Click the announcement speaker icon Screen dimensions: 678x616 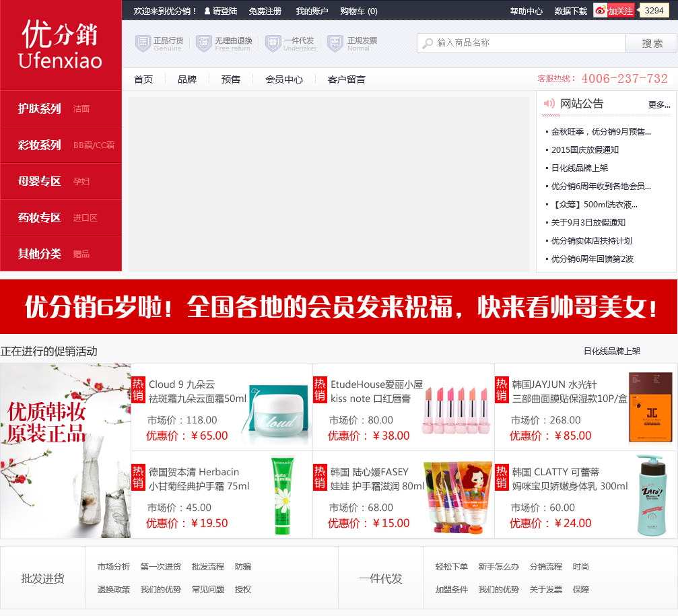coord(549,103)
